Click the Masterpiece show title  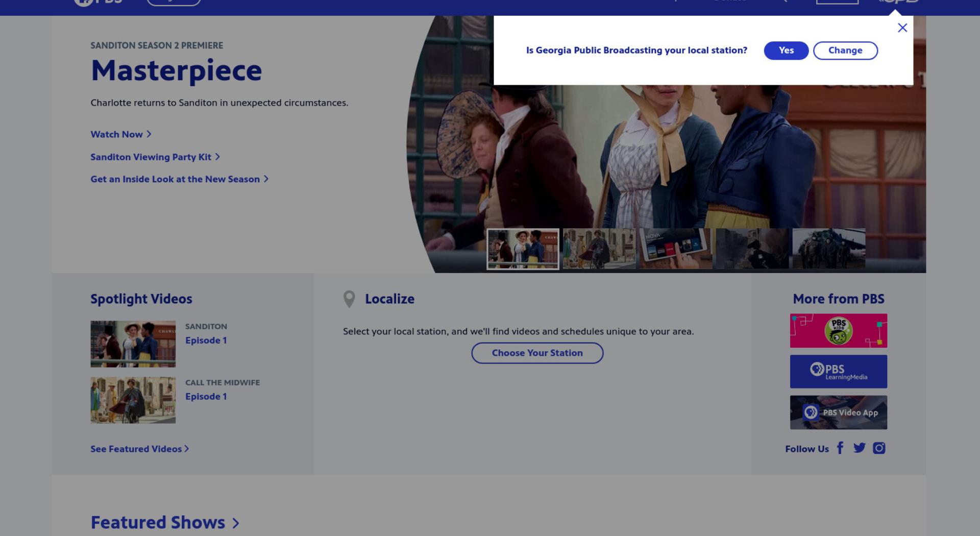tap(176, 70)
